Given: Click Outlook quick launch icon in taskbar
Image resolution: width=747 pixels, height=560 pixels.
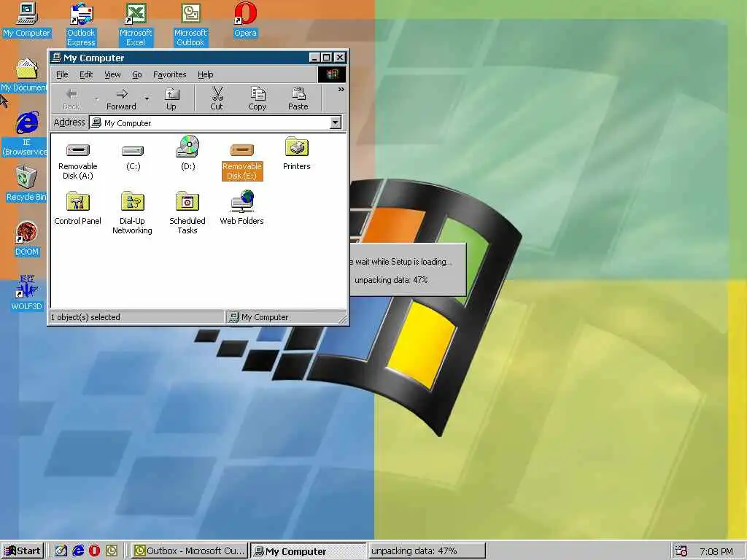Looking at the screenshot, I should coord(112,551).
